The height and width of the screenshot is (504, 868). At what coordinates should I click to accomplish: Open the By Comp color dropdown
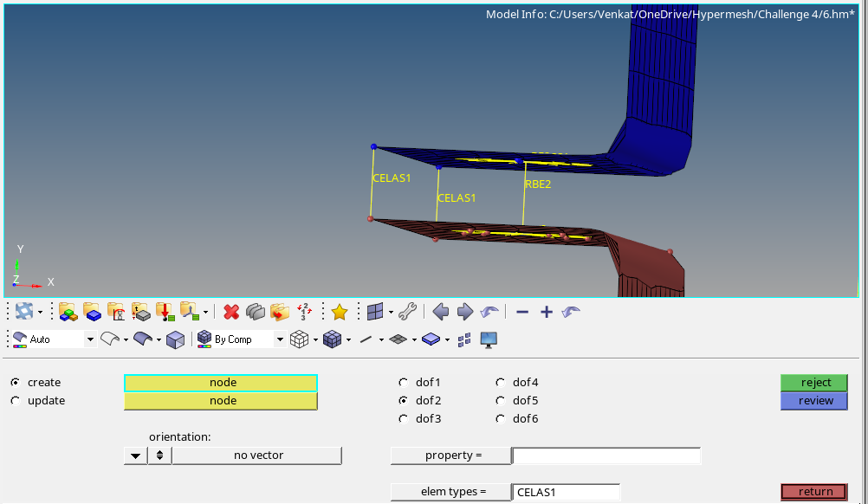click(279, 339)
